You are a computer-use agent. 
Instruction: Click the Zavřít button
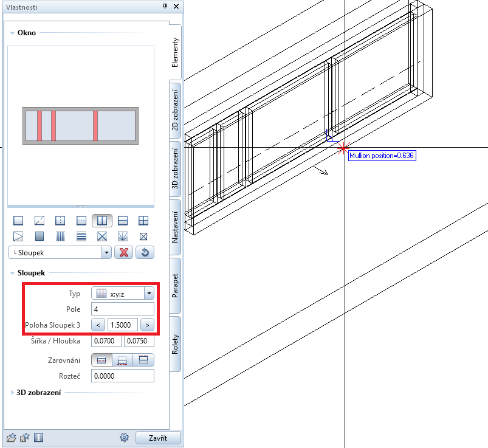(x=158, y=438)
